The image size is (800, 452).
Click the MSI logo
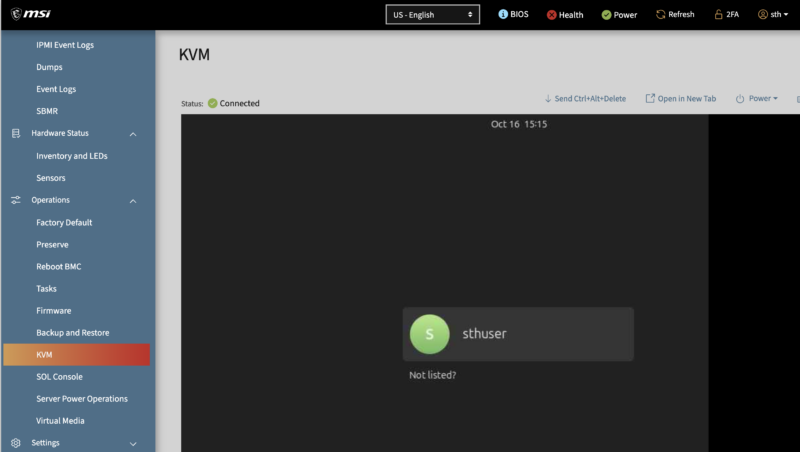point(31,14)
